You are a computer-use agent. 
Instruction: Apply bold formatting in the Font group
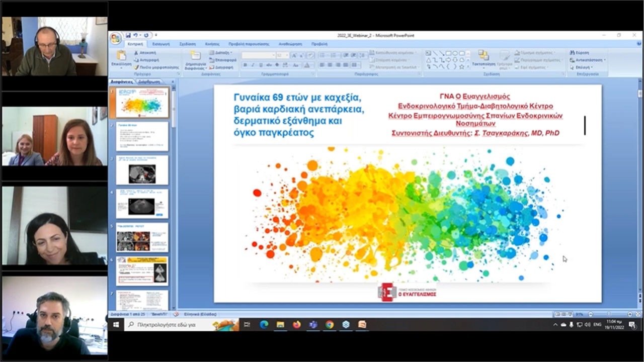click(246, 64)
